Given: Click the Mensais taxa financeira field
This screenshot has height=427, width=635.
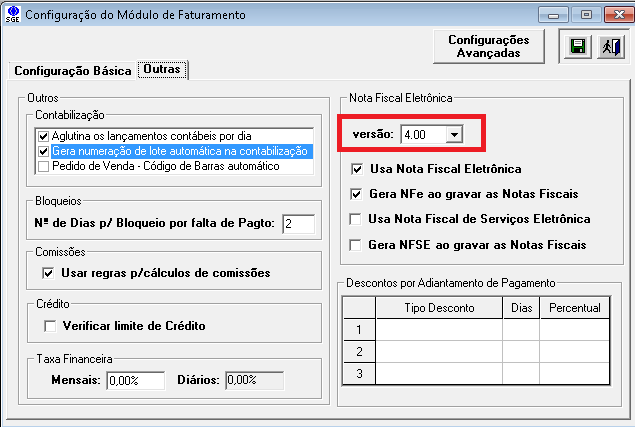Looking at the screenshot, I should pyautogui.click(x=136, y=381).
